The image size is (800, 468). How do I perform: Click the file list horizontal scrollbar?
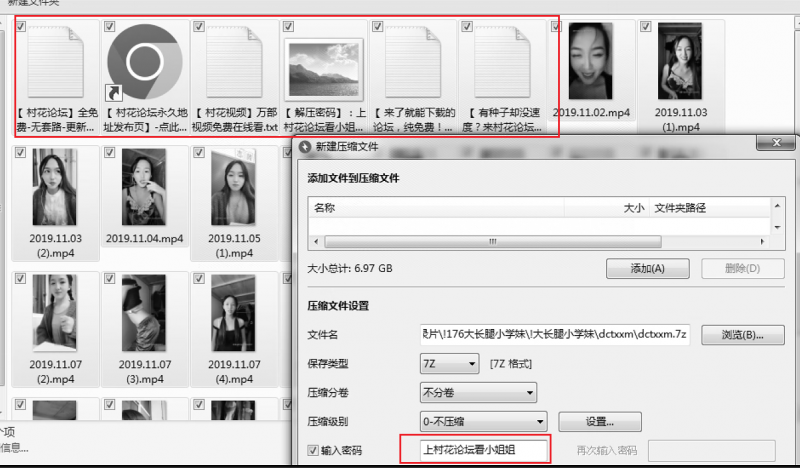[488, 242]
